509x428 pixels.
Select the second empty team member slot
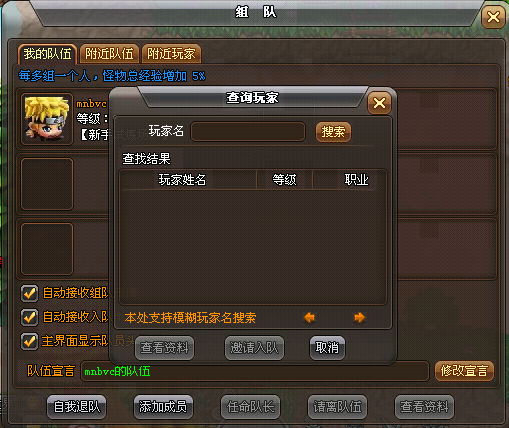click(47, 184)
